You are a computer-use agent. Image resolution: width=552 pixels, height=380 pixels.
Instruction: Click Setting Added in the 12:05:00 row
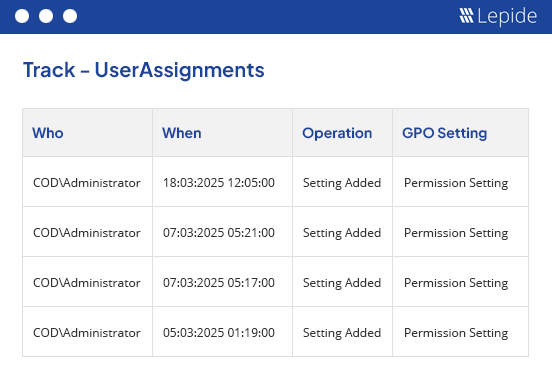(342, 183)
